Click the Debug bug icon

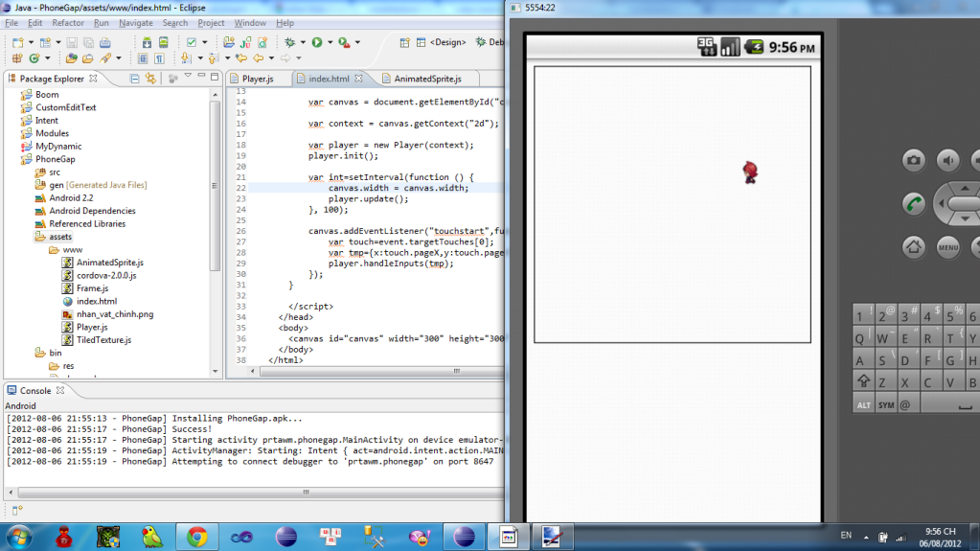coord(289,42)
